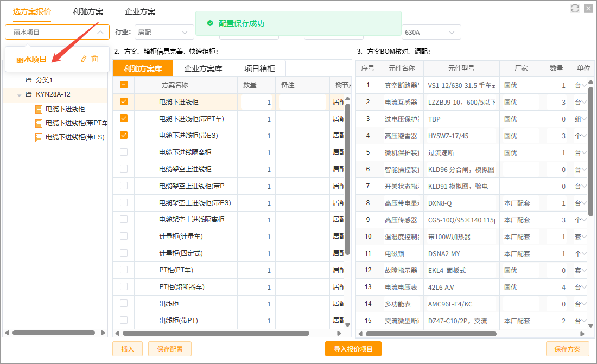Click the delete trash icon for 丽水项目

pos(95,59)
